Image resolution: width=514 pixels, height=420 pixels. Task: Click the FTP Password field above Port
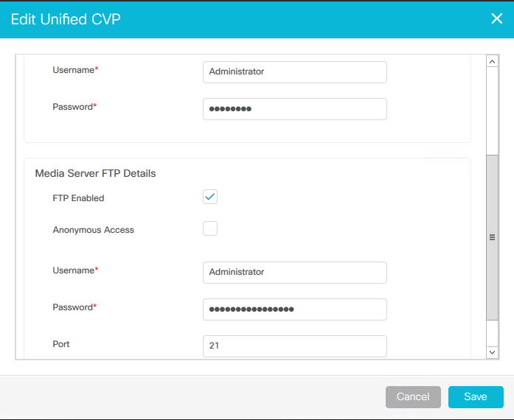click(x=295, y=309)
